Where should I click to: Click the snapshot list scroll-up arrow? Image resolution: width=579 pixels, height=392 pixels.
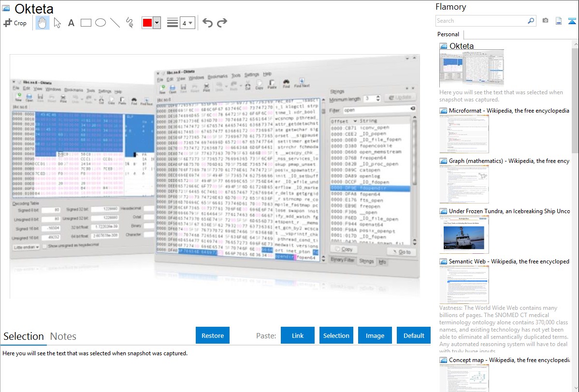pos(575,44)
